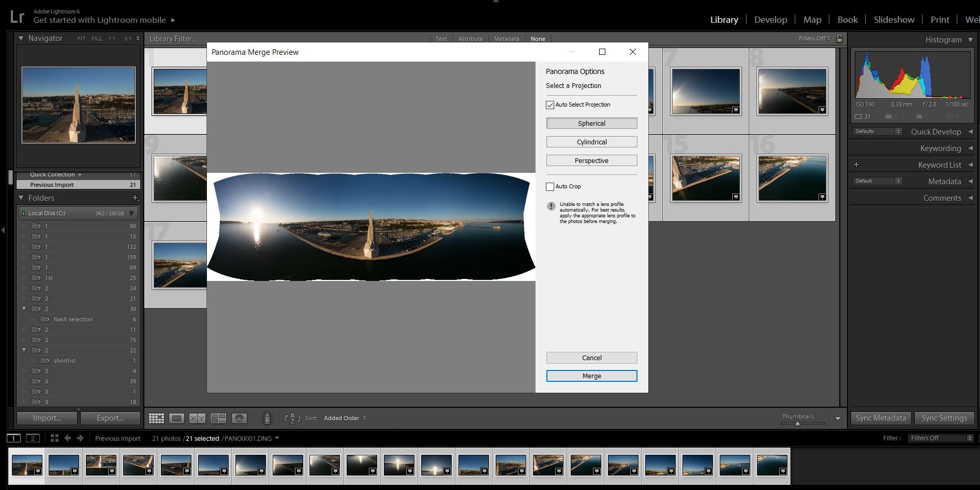Collapse the Histogram panel
Image resolution: width=980 pixels, height=490 pixels.
[970, 39]
